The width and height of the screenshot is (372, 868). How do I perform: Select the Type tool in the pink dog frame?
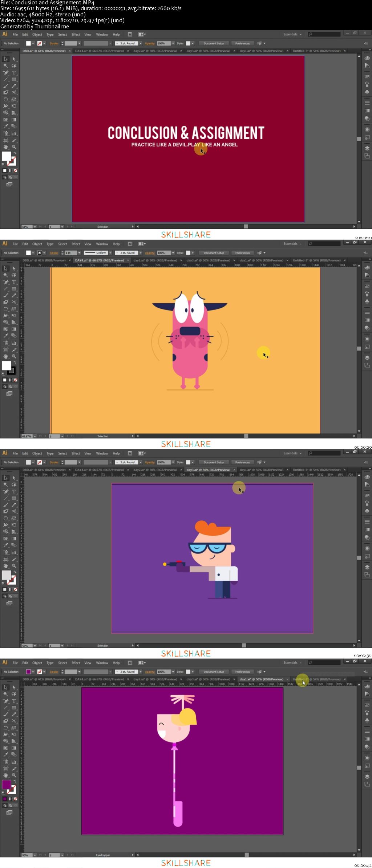[x=14, y=282]
